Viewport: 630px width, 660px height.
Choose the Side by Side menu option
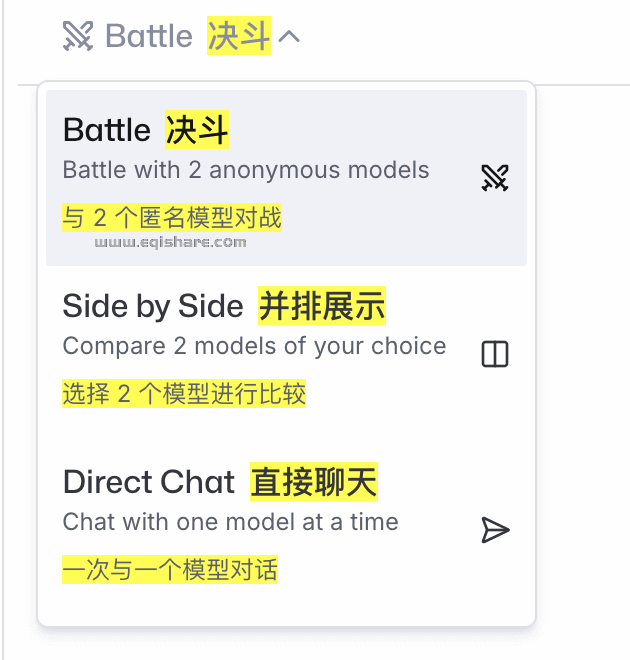(152, 306)
